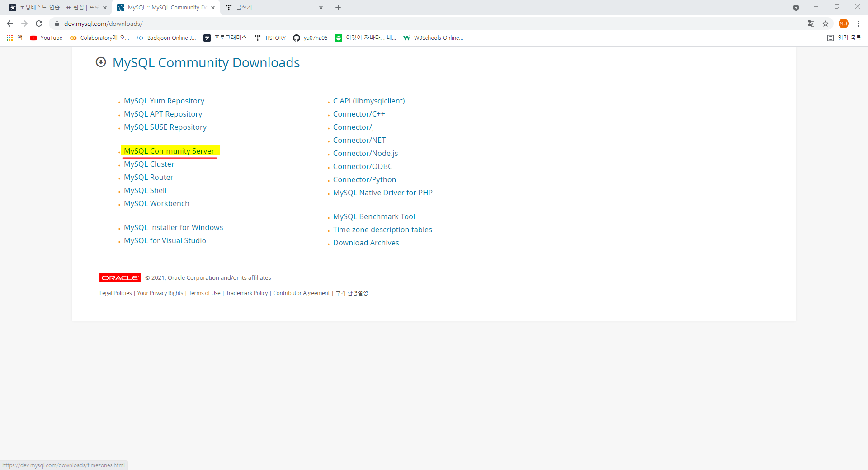The width and height of the screenshot is (868, 470).
Task: Open a new tab with the plus button
Action: [x=338, y=8]
